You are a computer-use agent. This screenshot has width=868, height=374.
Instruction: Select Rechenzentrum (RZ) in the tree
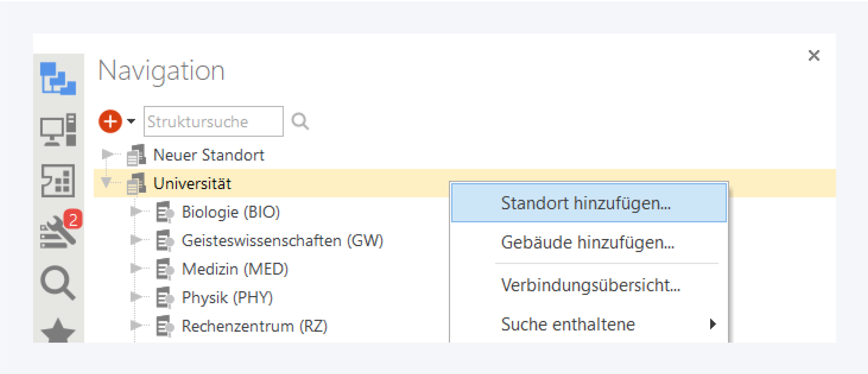pos(254,326)
